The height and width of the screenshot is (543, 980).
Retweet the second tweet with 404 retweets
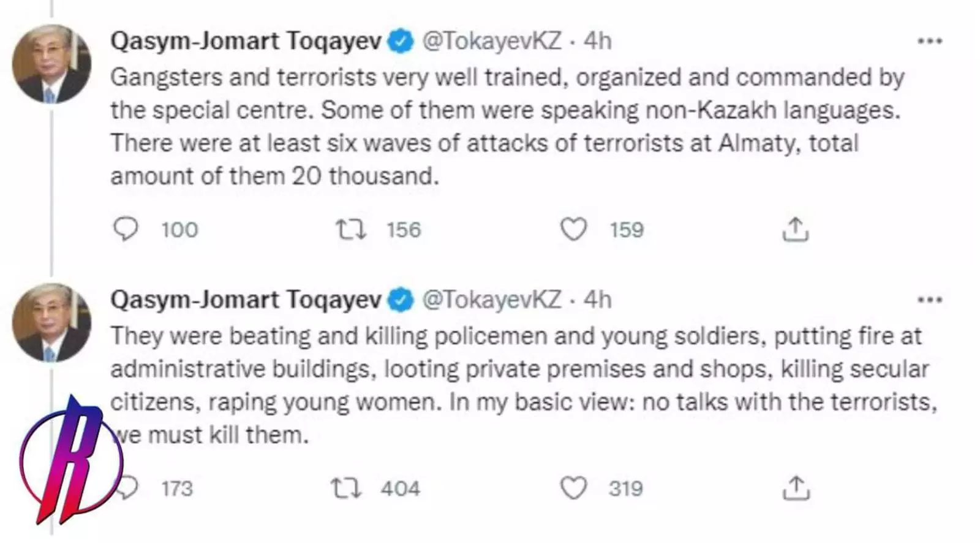[x=347, y=488]
